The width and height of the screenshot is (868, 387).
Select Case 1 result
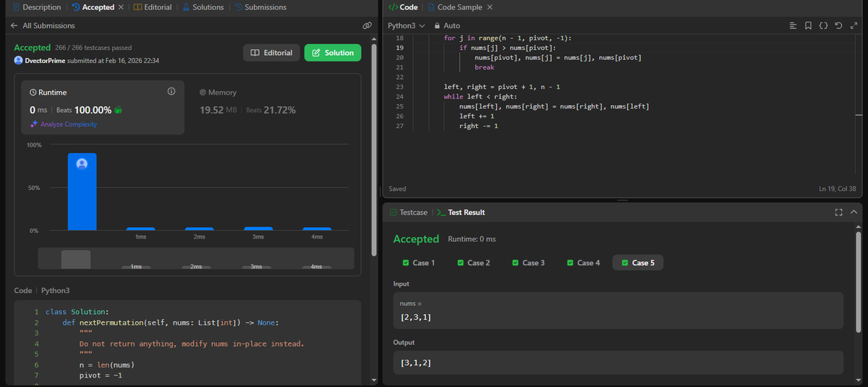(x=417, y=263)
